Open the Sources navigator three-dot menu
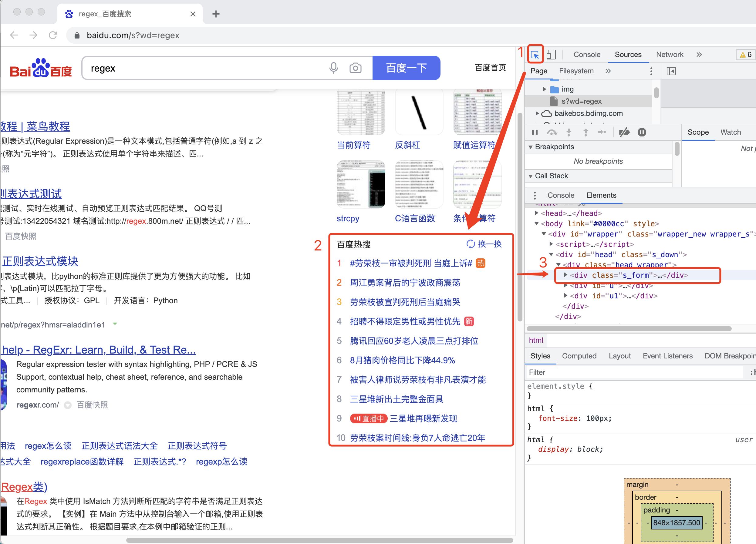The width and height of the screenshot is (756, 544). coord(651,71)
